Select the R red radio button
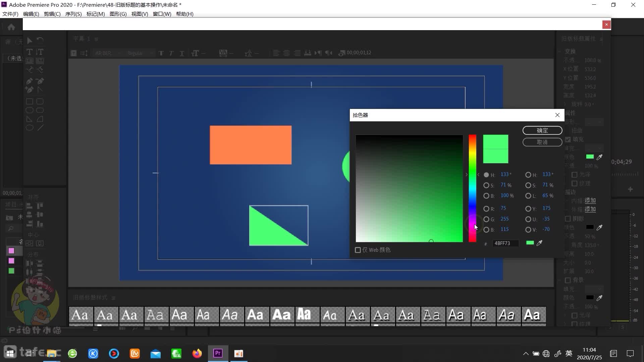 pyautogui.click(x=486, y=208)
